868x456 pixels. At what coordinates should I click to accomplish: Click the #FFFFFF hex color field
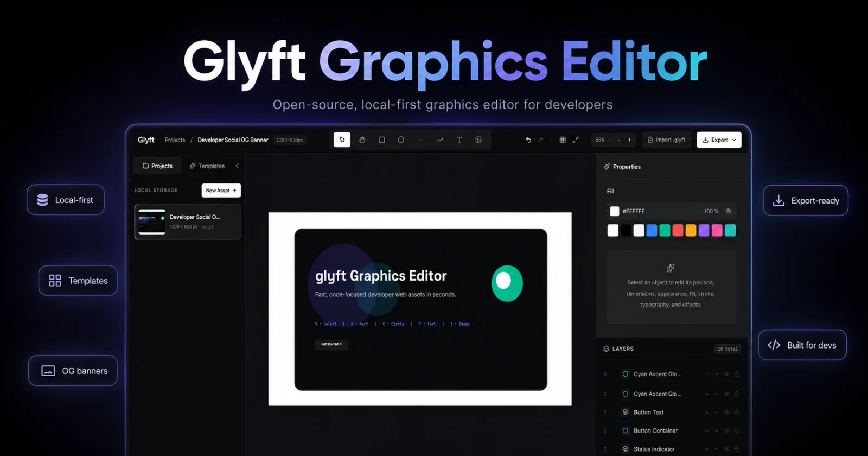coord(634,211)
